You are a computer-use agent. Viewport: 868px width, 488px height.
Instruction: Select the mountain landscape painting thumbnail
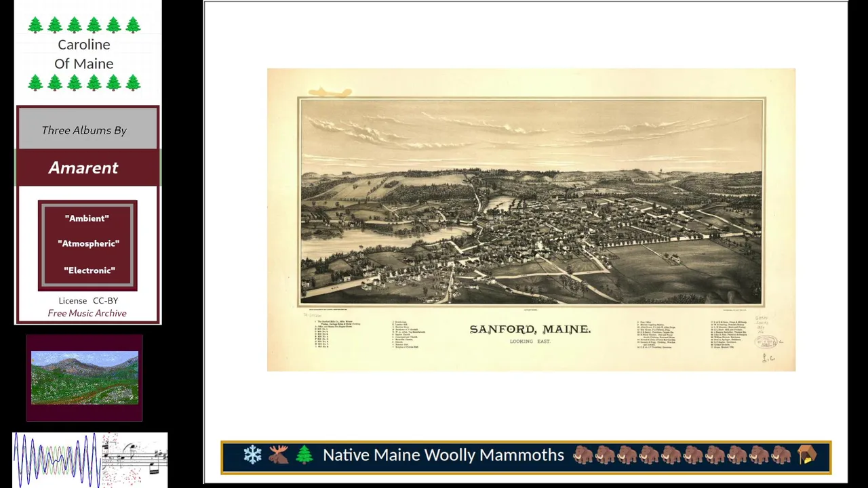click(85, 378)
